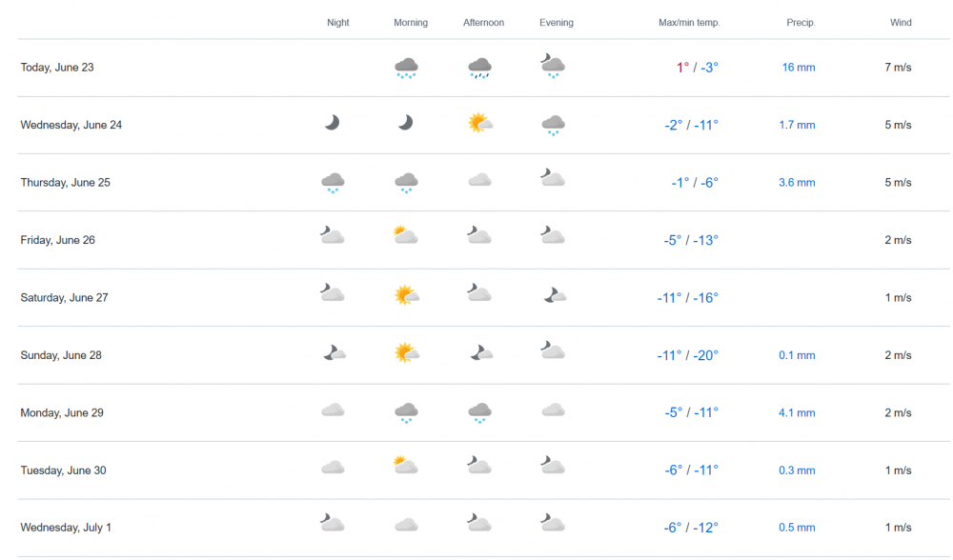The image size is (953, 560).
Task: Click the 16 mm precipitation value
Action: pyautogui.click(x=799, y=68)
